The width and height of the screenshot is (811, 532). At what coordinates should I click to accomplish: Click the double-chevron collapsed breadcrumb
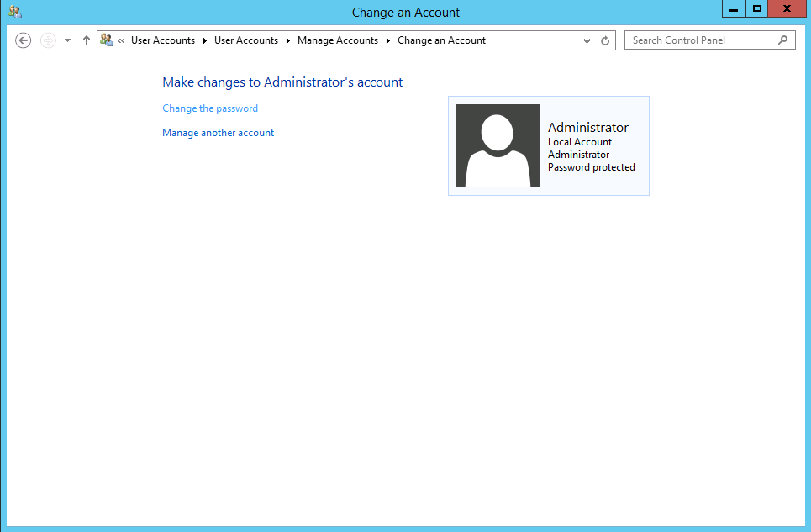point(121,41)
